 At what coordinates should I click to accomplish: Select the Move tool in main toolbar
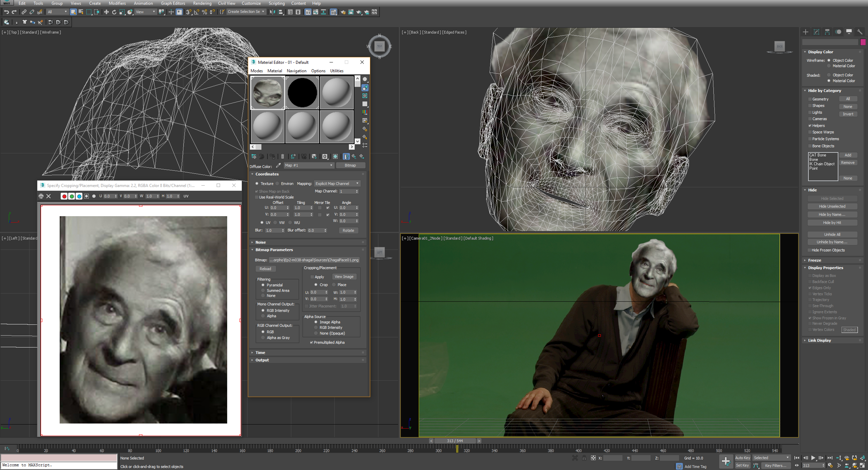click(106, 12)
